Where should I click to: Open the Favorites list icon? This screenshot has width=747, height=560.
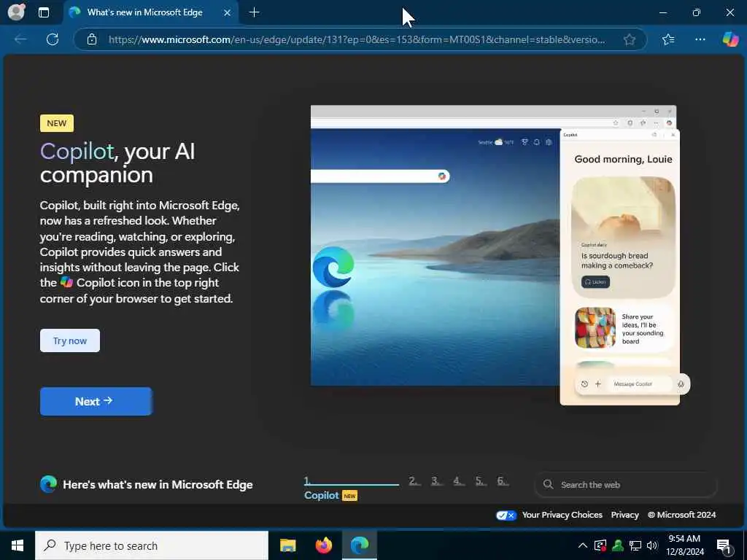(x=668, y=39)
